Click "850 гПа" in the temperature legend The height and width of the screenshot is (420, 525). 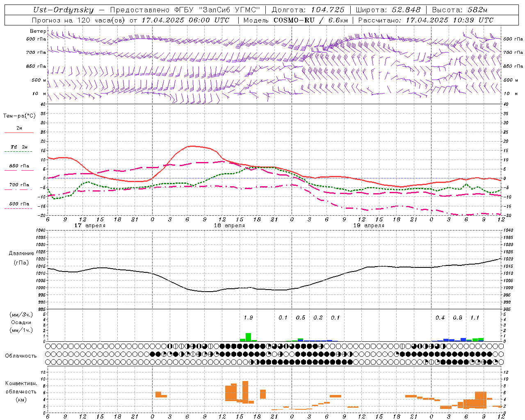(x=19, y=166)
